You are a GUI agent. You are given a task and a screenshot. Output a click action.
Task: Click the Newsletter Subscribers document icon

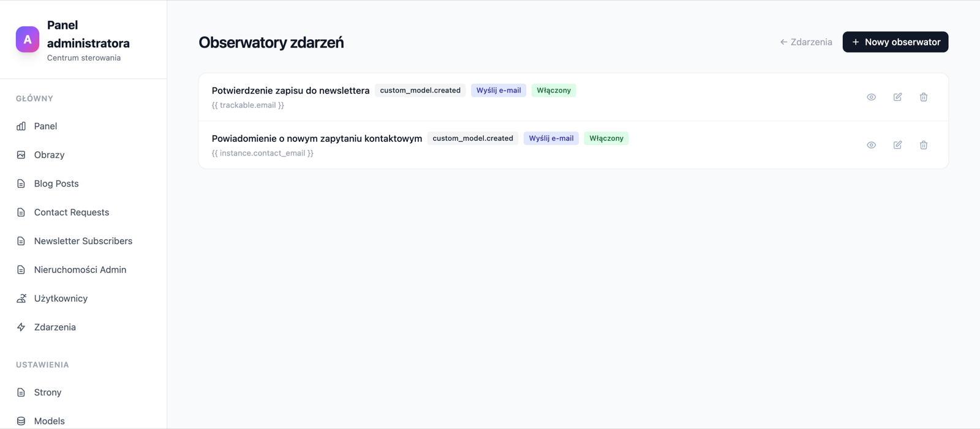21,241
